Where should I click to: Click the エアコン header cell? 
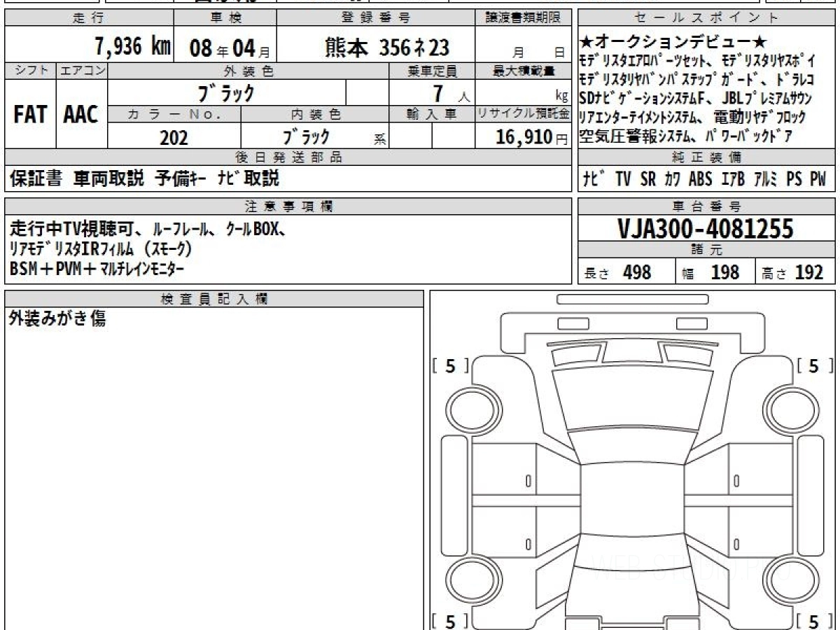pyautogui.click(x=81, y=71)
